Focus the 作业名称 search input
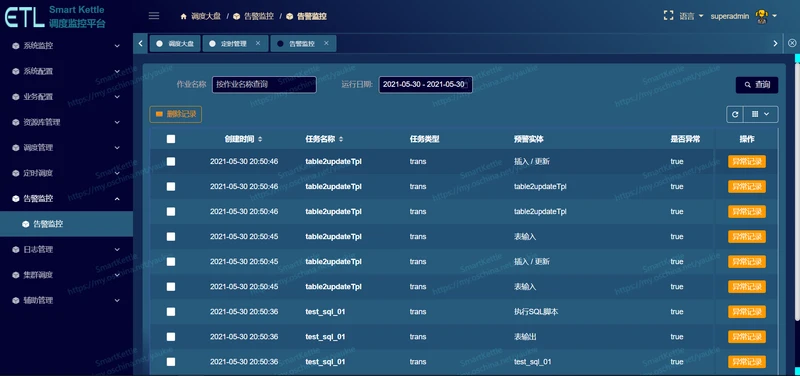Viewport: 800px width, 376px height. pos(264,84)
